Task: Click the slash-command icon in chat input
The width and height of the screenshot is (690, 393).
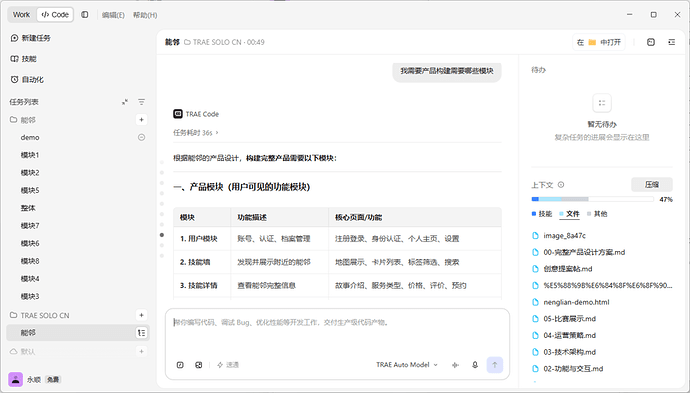Action: coord(180,365)
